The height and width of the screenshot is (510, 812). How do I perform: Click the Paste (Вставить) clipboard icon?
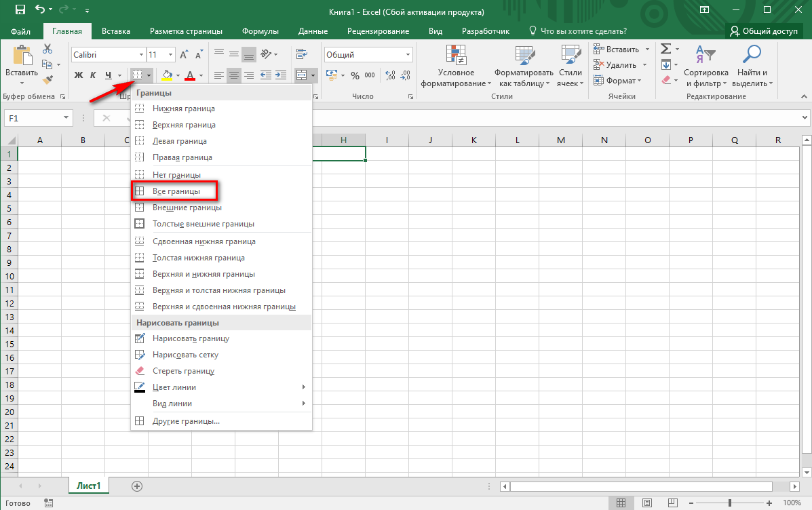(x=22, y=56)
